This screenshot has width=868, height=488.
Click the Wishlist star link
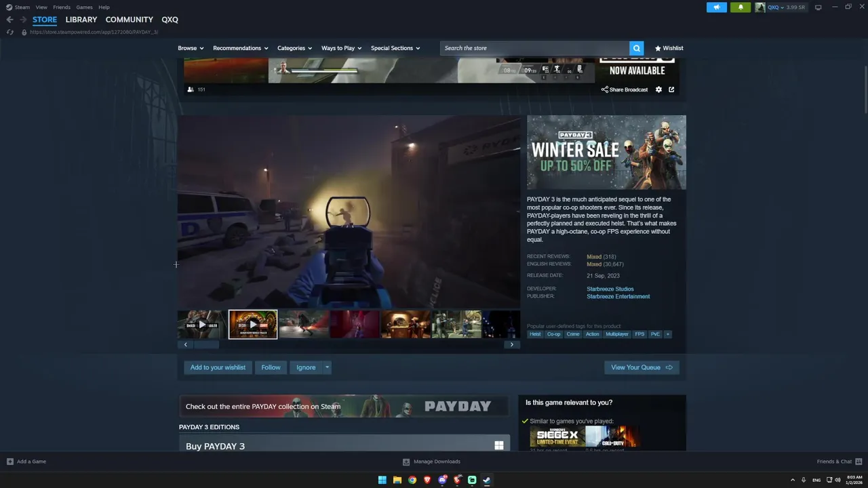point(669,48)
